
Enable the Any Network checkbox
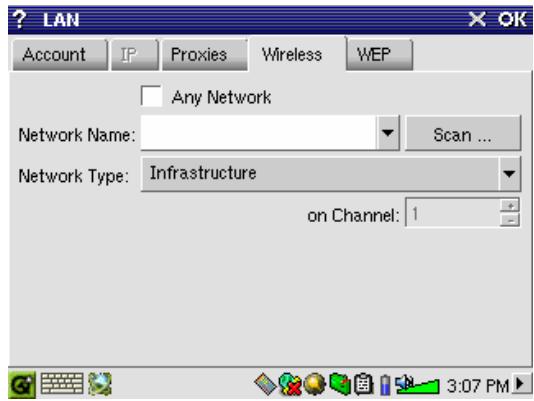point(151,96)
